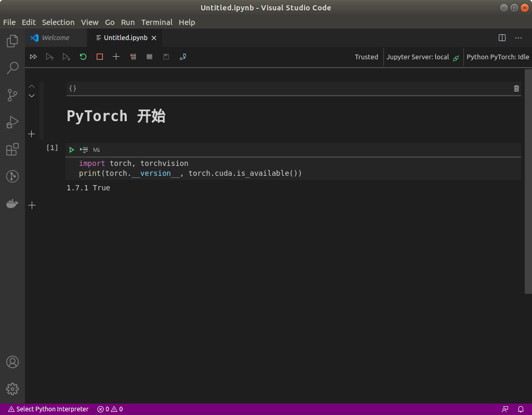The image size is (532, 415).
Task: Open the Edit menu
Action: [x=29, y=22]
